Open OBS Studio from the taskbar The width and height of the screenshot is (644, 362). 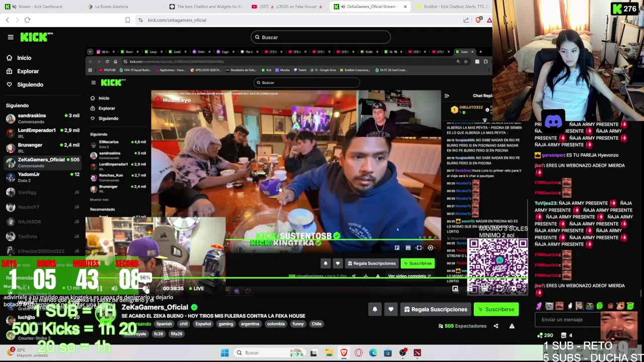[403, 352]
